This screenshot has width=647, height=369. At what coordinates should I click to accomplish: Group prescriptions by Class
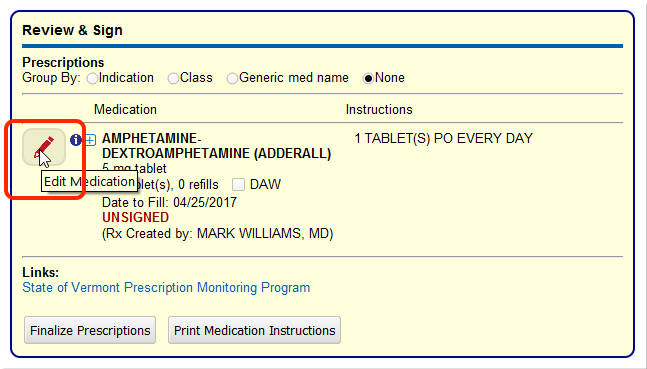pos(173,78)
